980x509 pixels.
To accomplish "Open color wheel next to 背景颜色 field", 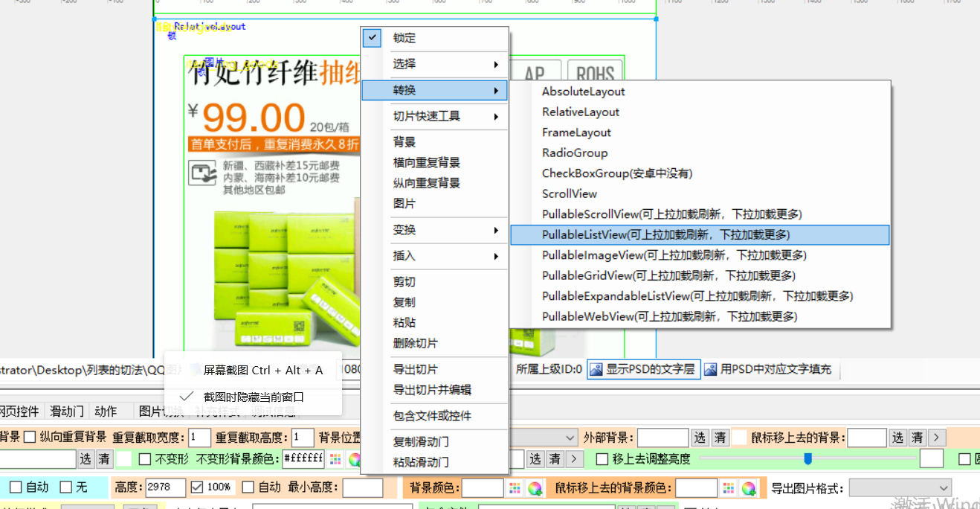I will pos(534,488).
